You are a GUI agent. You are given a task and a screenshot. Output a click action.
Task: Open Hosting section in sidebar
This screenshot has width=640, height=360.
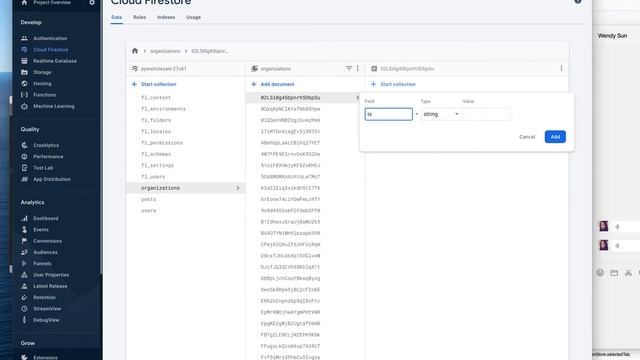tap(42, 84)
